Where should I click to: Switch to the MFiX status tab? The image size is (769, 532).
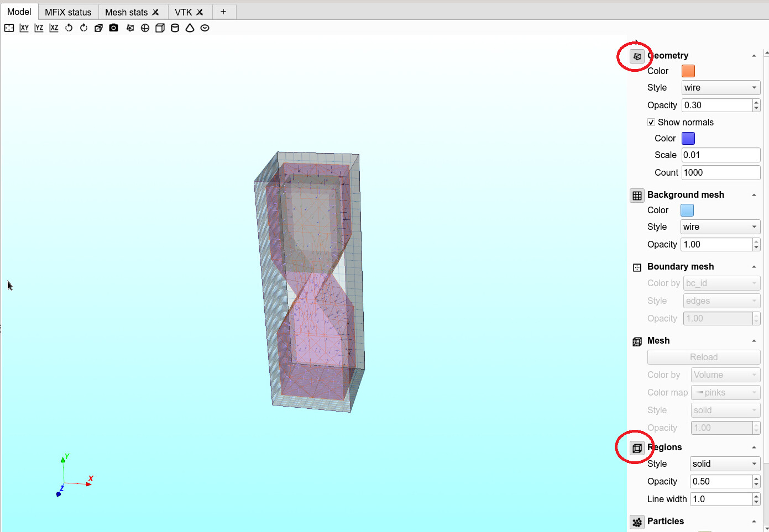pos(68,12)
